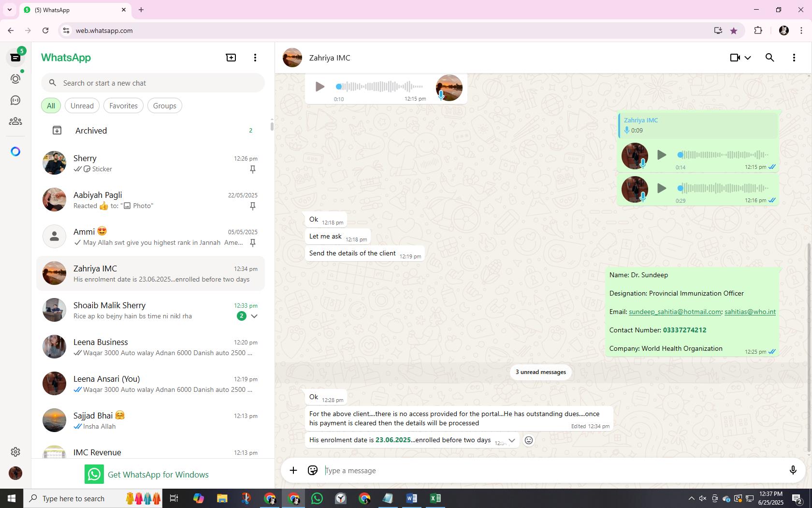This screenshot has width=812, height=508.
Task: Get WhatsApp for Windows
Action: click(x=147, y=475)
